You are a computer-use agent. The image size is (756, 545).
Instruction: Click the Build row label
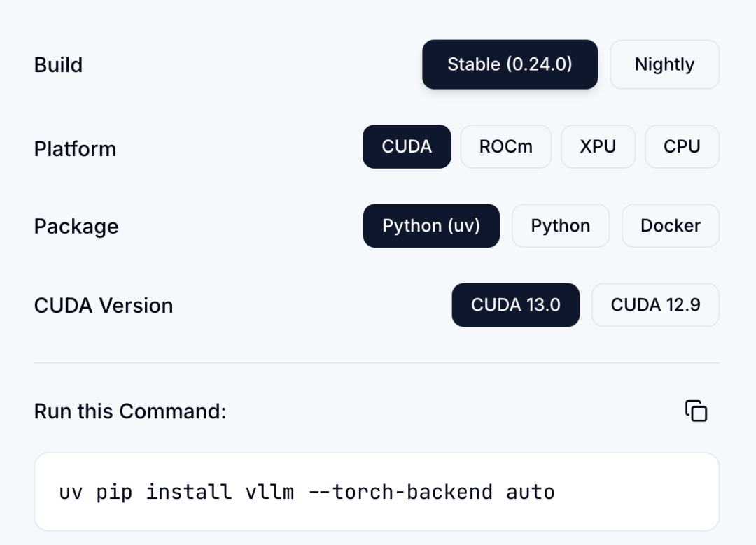click(58, 65)
